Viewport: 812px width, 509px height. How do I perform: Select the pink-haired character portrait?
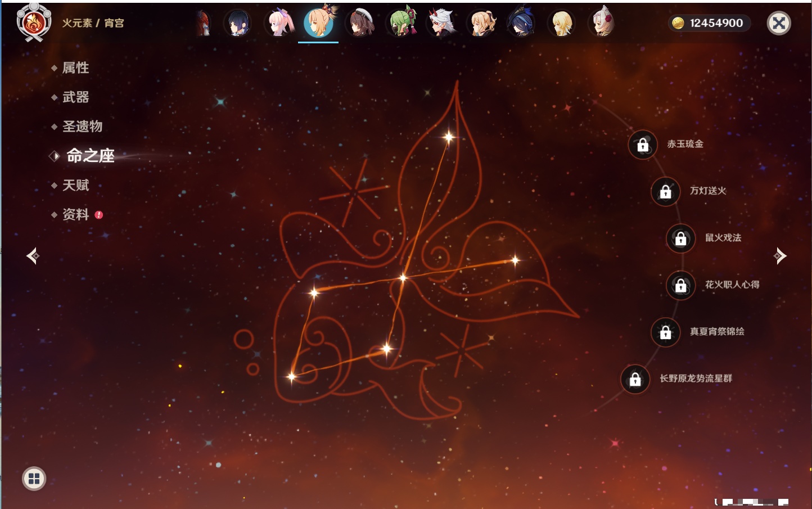pyautogui.click(x=279, y=23)
